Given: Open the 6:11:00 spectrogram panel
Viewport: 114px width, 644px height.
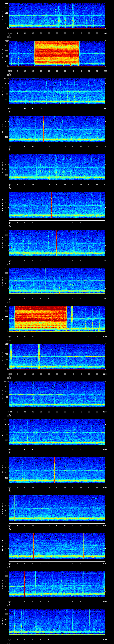Looking at the screenshot, I should coord(57,394).
